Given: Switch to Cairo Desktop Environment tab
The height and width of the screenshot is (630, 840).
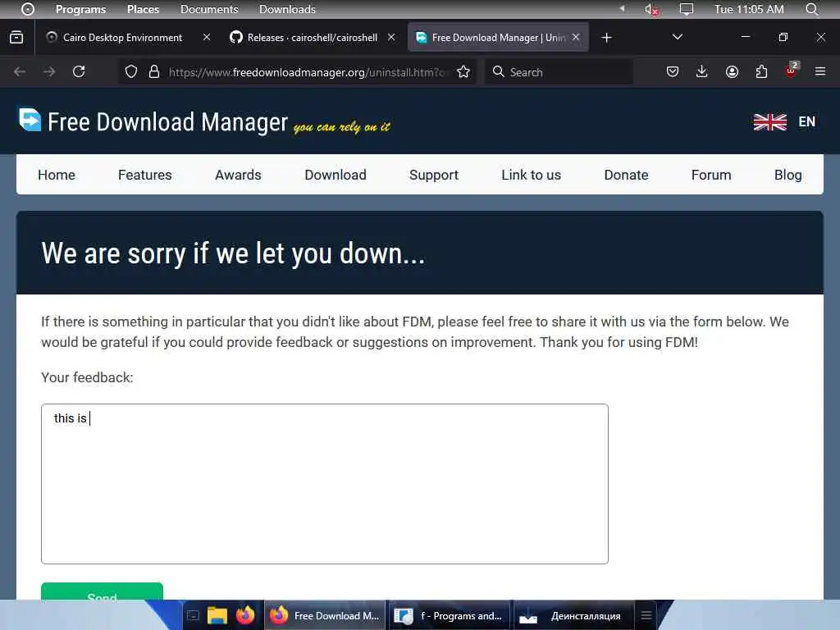Looking at the screenshot, I should (x=123, y=38).
